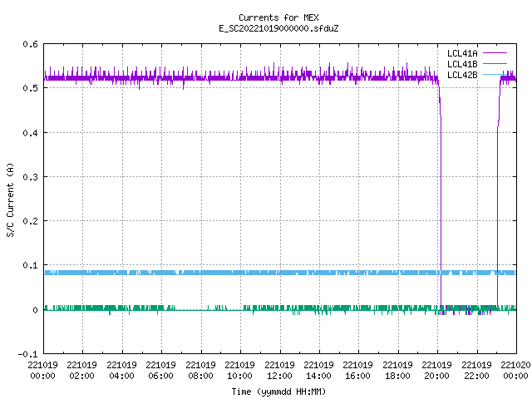Screen dimensions: 532x399
Task: Click the purple LCL41A trace near 10:00
Action: pos(241,78)
